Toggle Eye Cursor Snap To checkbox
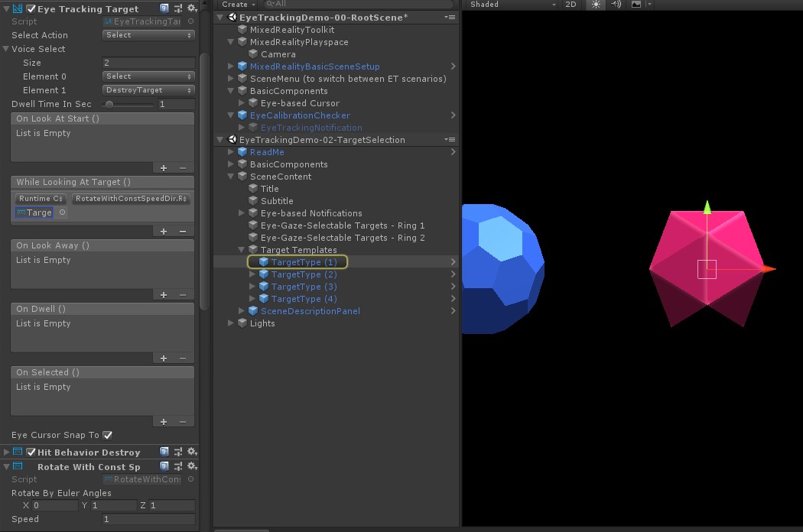This screenshot has width=803, height=532. [107, 435]
